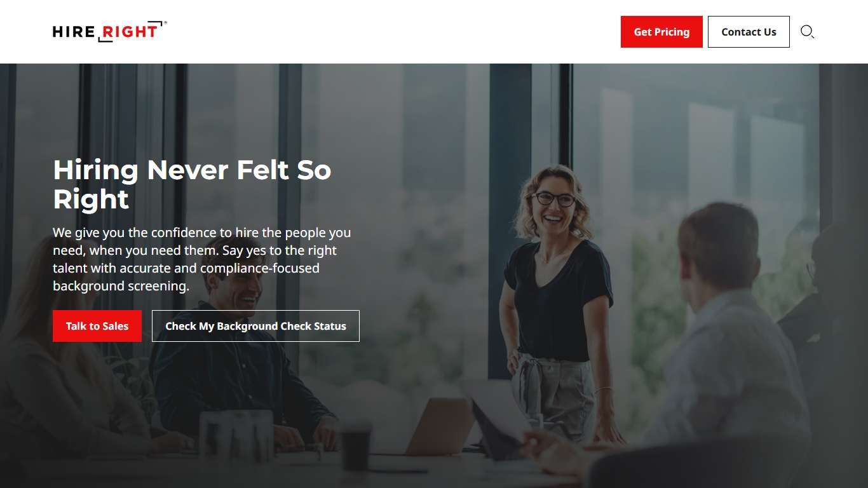Click the red RIGHT part of the logo
This screenshot has width=868, height=488.
click(130, 32)
